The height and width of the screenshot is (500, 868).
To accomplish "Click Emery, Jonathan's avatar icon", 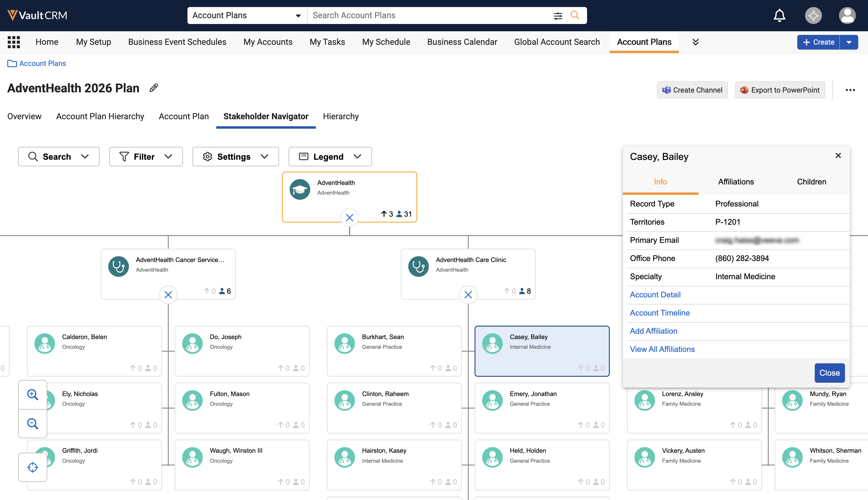I will pyautogui.click(x=492, y=400).
